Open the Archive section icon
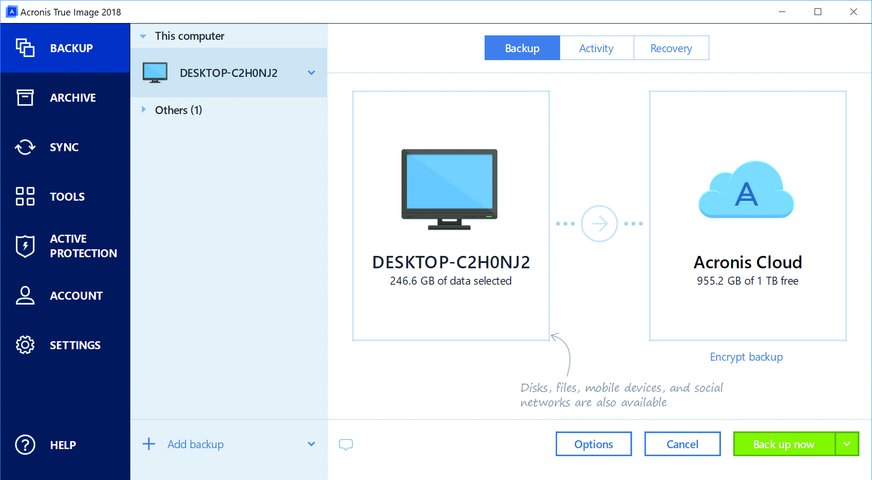872x480 pixels. point(25,97)
